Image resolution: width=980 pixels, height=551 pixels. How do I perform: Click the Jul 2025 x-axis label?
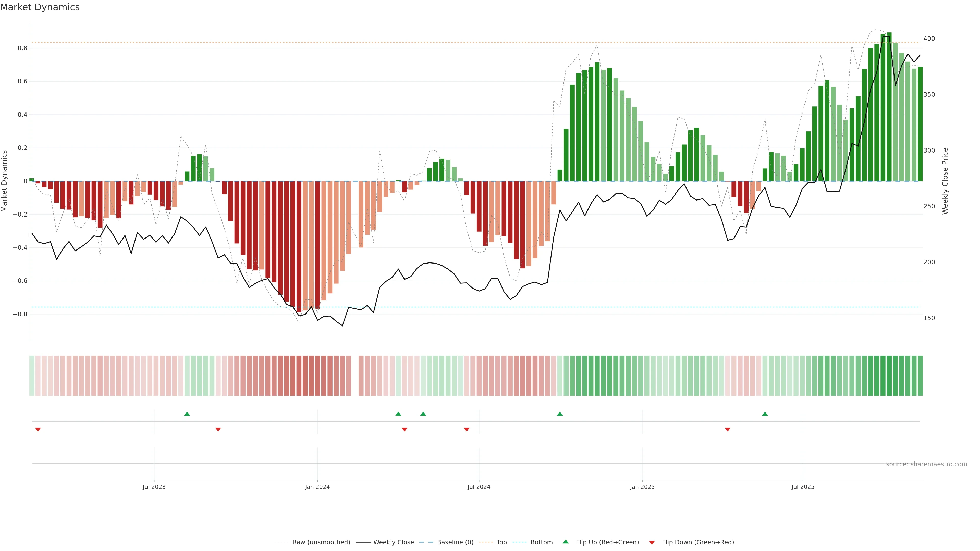(x=803, y=487)
